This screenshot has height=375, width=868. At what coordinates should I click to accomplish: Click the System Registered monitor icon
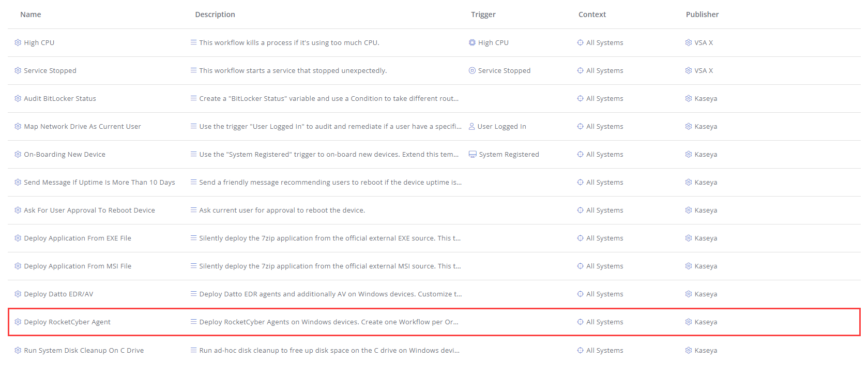click(473, 154)
